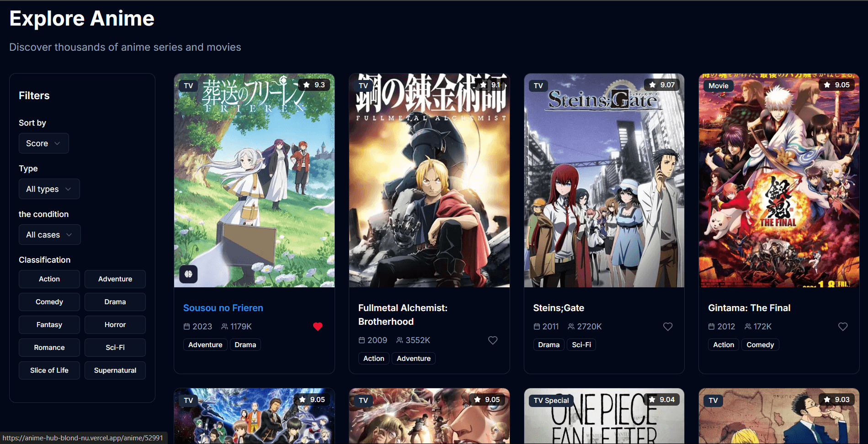Open the All cases condition dropdown
This screenshot has height=444, width=868.
coord(49,235)
